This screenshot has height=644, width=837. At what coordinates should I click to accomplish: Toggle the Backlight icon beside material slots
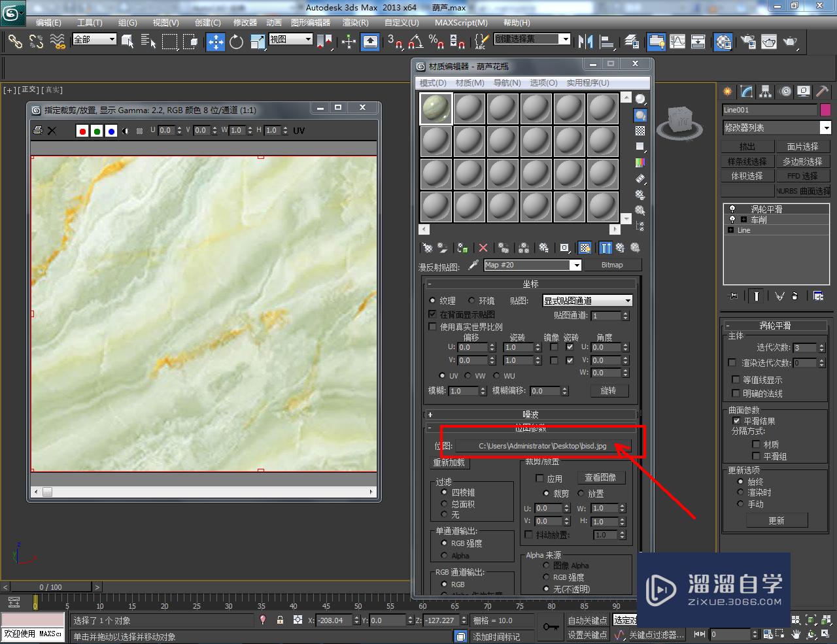click(640, 115)
